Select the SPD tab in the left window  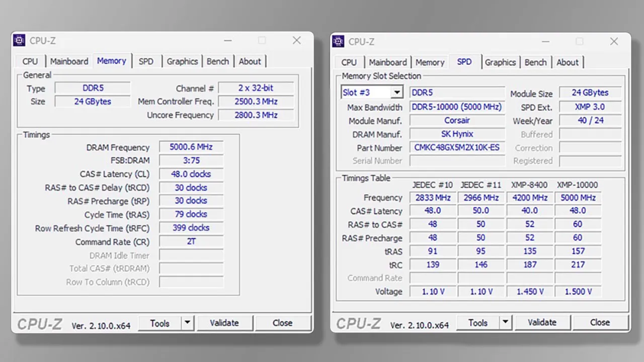click(146, 61)
